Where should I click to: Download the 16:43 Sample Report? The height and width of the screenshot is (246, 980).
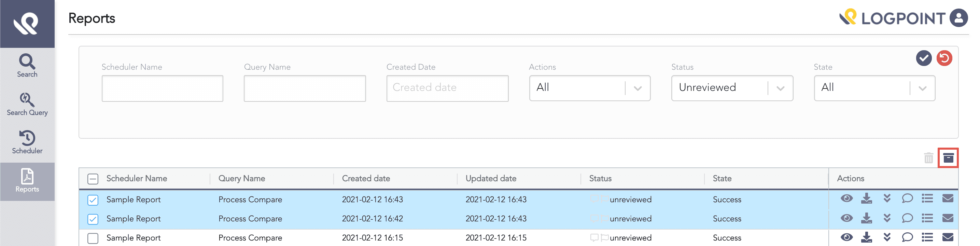tap(866, 199)
